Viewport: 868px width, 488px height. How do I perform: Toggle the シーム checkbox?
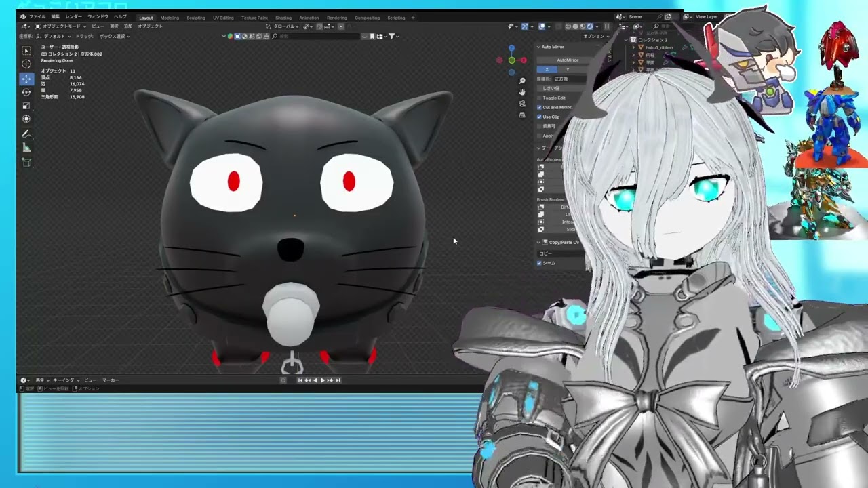pos(540,263)
